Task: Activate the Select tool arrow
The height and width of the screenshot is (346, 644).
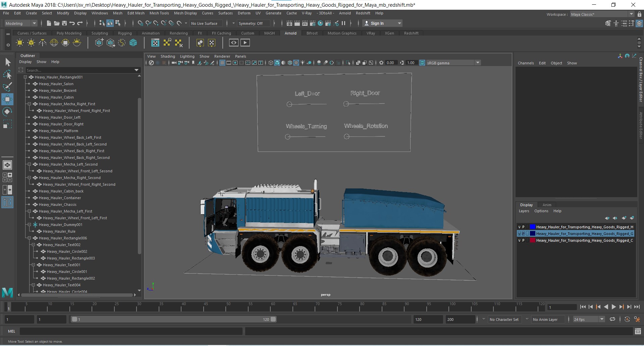Action: [x=7, y=62]
